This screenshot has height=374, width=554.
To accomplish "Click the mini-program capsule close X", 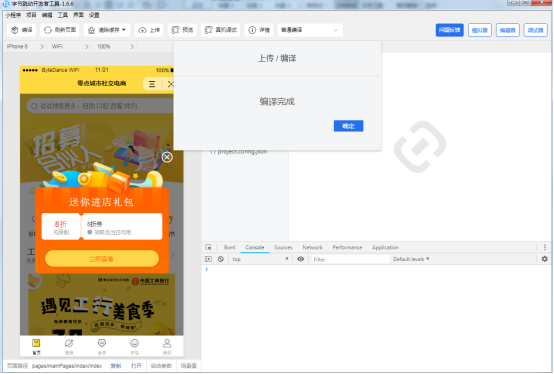I will 170,84.
